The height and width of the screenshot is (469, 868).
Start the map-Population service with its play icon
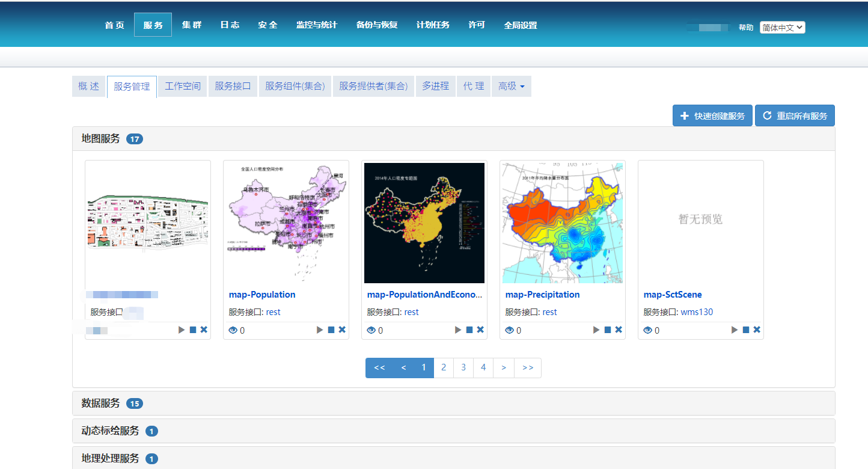319,330
